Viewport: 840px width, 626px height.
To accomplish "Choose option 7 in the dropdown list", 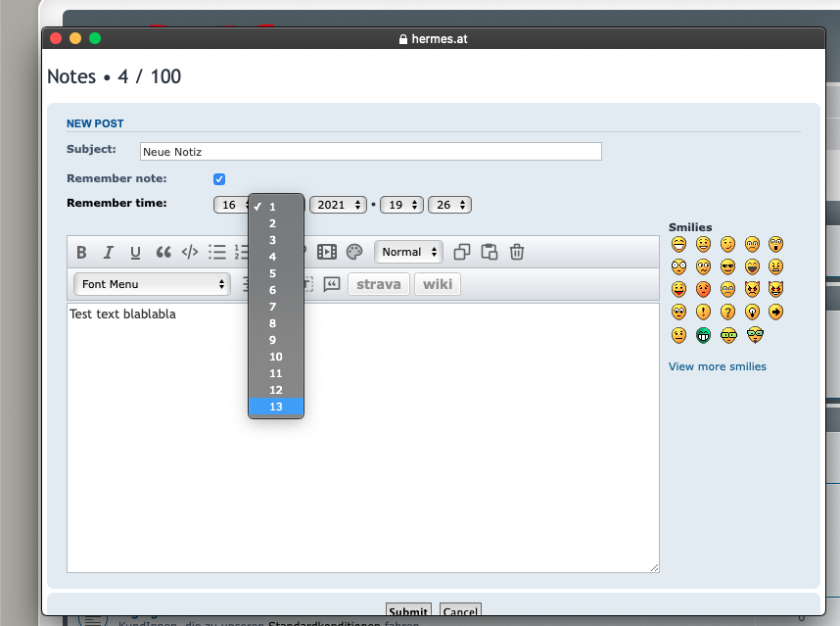I will pyautogui.click(x=276, y=307).
